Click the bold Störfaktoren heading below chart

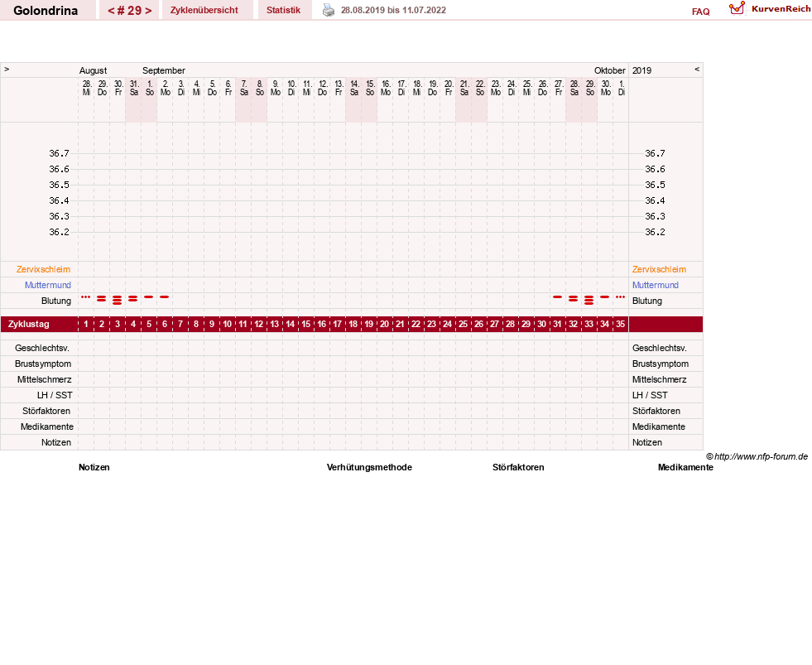click(x=518, y=468)
